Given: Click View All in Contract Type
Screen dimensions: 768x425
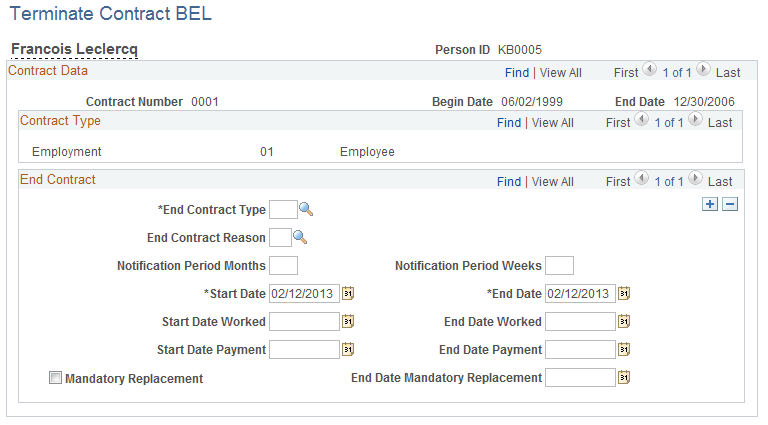Looking at the screenshot, I should 552,123.
